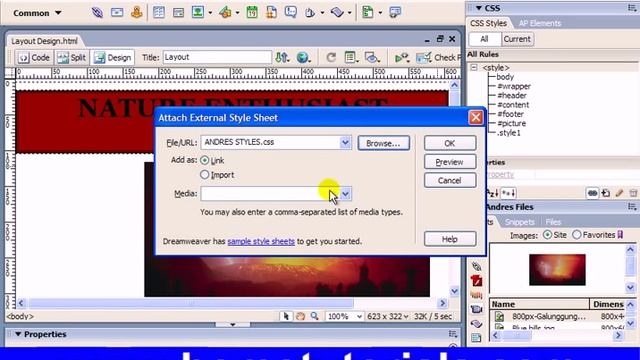640x360 pixels.
Task: Click the document horizontal scrollbar
Action: click(231, 303)
